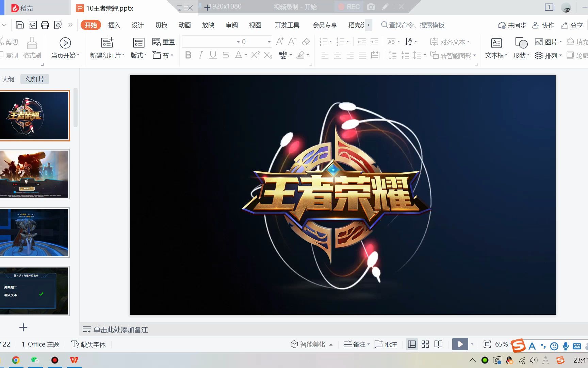Open the font size dropdown

pyautogui.click(x=269, y=42)
